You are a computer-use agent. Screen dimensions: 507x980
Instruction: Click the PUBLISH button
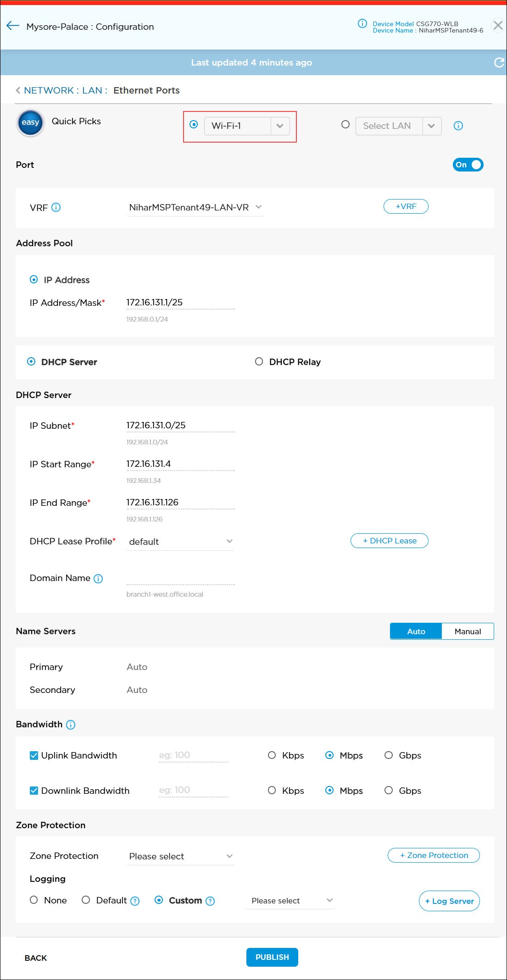tap(272, 957)
